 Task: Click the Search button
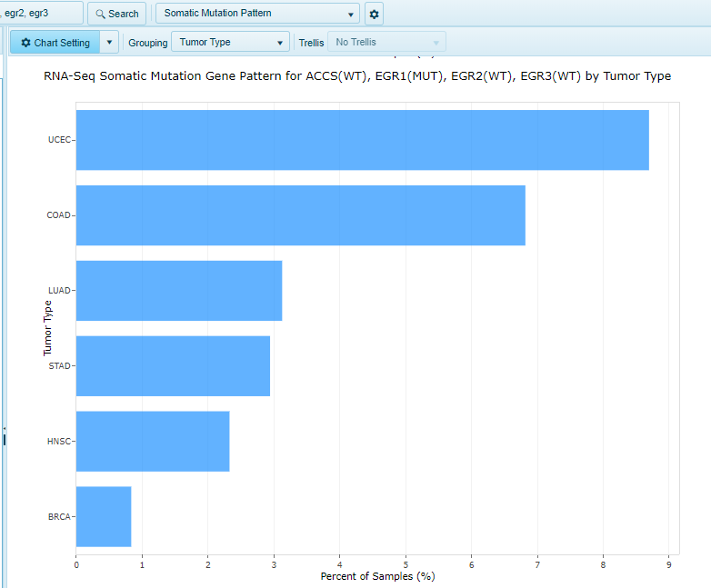(x=116, y=14)
